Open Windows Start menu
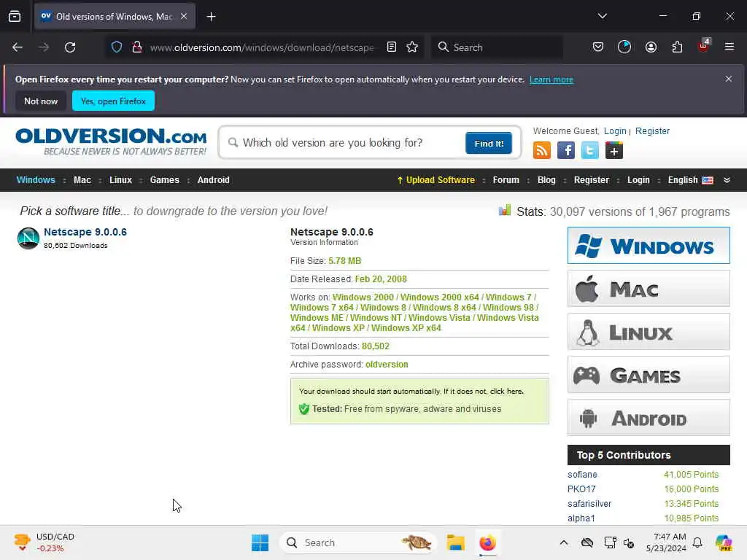Image resolution: width=747 pixels, height=560 pixels. pyautogui.click(x=260, y=542)
